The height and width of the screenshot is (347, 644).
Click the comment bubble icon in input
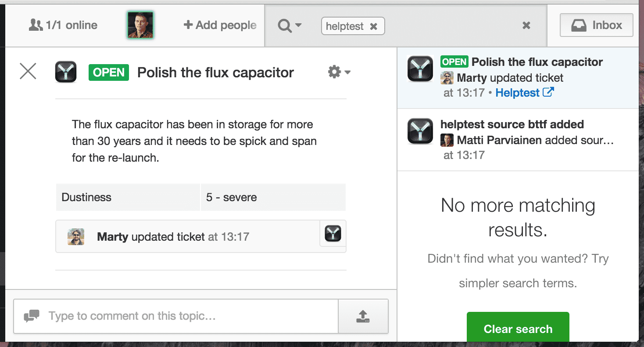click(x=31, y=316)
